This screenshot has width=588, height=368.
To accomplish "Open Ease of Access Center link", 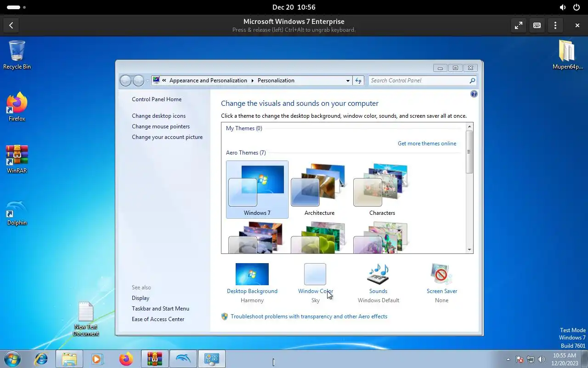I will click(158, 319).
